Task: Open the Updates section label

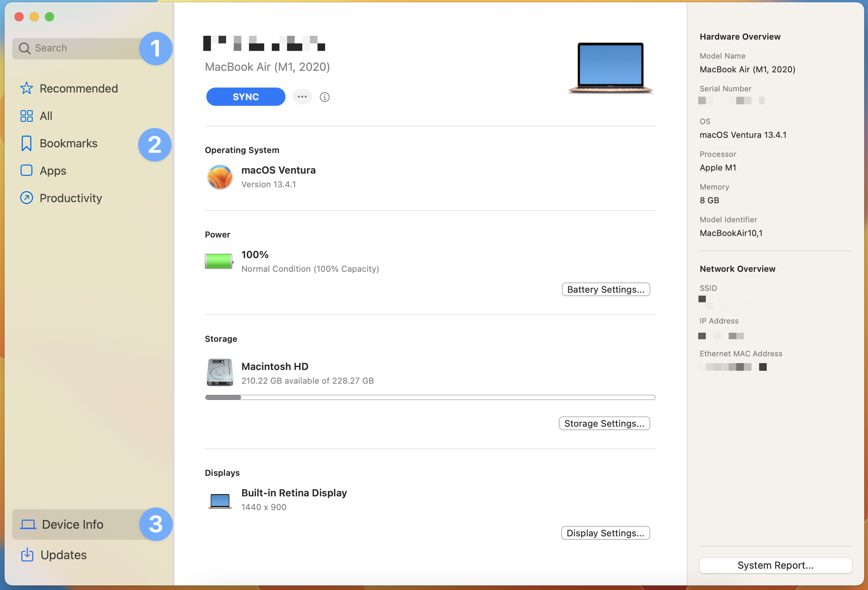Action: tap(64, 555)
